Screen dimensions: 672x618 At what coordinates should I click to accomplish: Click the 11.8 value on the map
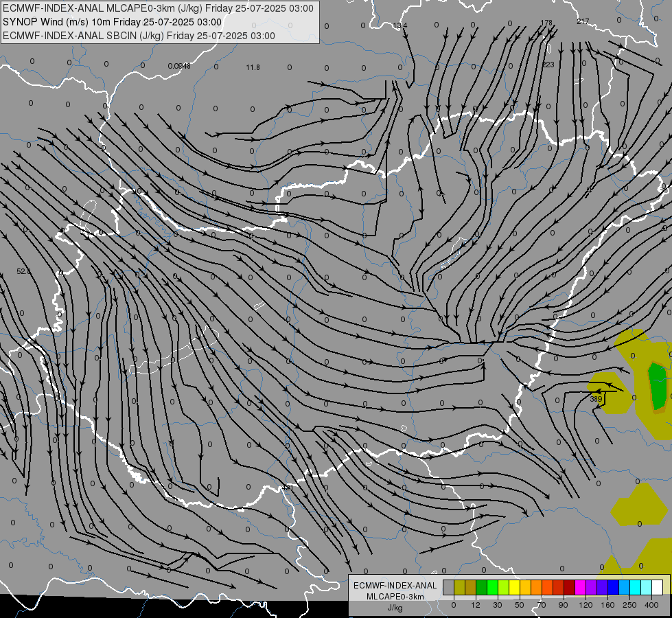point(253,67)
